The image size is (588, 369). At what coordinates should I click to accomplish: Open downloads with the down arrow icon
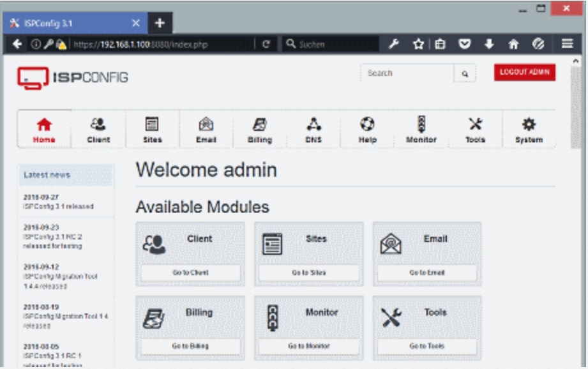point(489,44)
